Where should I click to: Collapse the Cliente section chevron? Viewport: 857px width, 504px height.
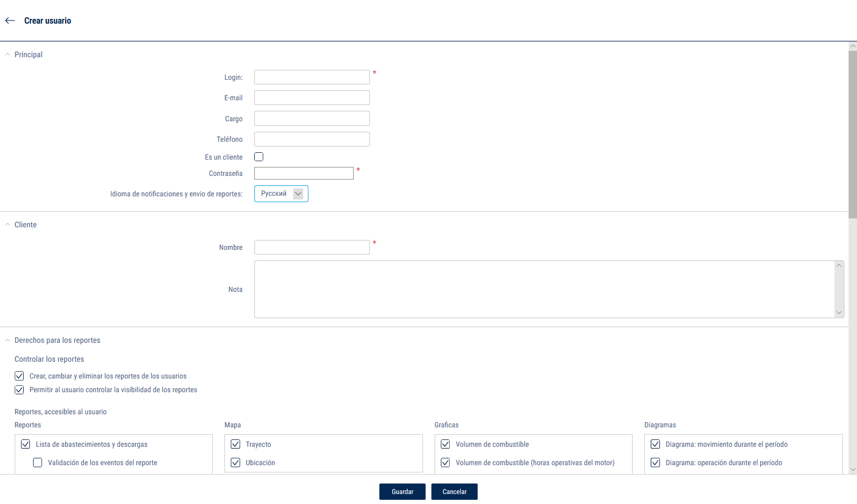tap(7, 225)
